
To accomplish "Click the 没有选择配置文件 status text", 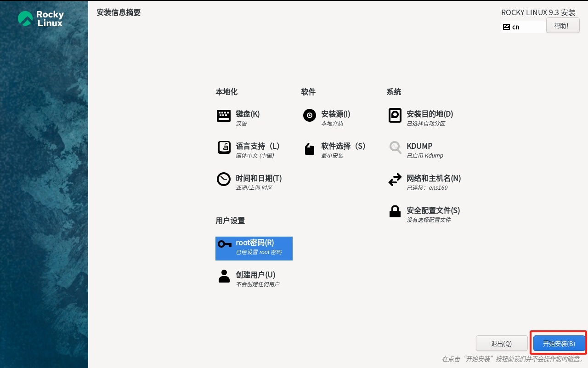I will tap(429, 220).
